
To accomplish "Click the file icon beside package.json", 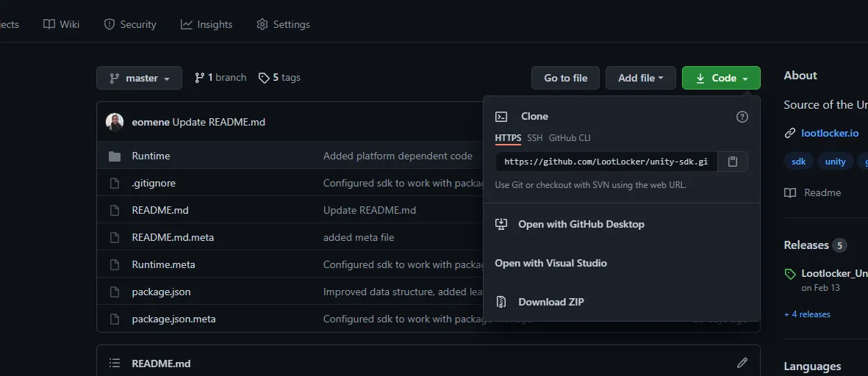I will (115, 292).
